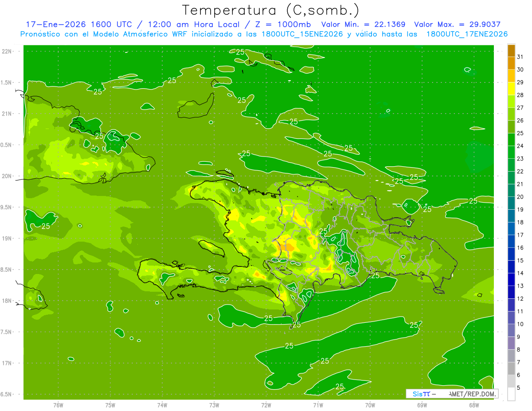Click the 68W longitude axis label

tap(473, 405)
